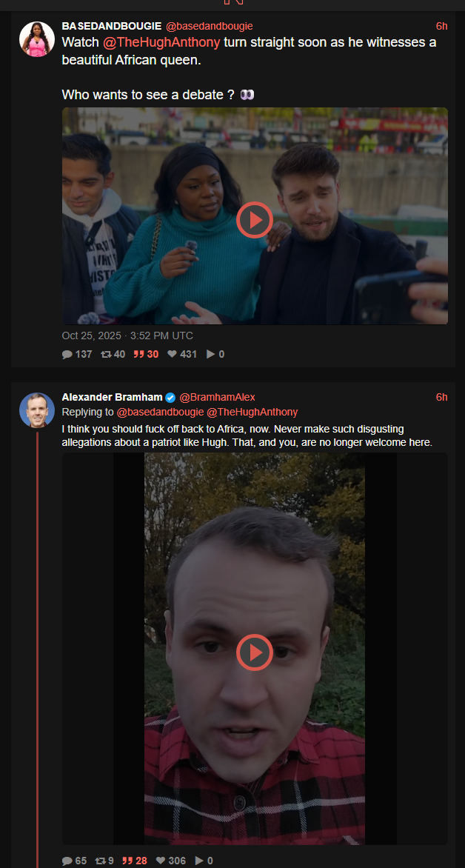Play Alexander Bramham's reply video

255,652
